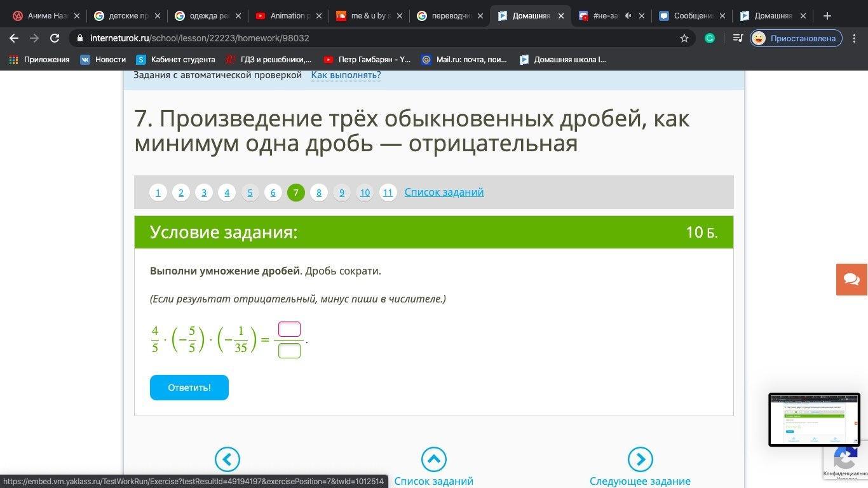Viewport: 868px width, 488px height.
Task: Open a new browser tab with plus
Action: (x=827, y=16)
